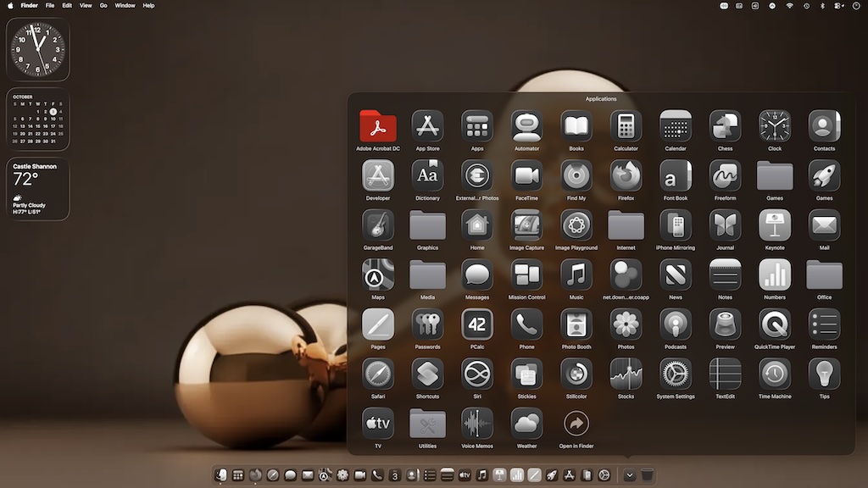This screenshot has height=488, width=868.
Task: Open Keynote from the Dock
Action: point(499,474)
